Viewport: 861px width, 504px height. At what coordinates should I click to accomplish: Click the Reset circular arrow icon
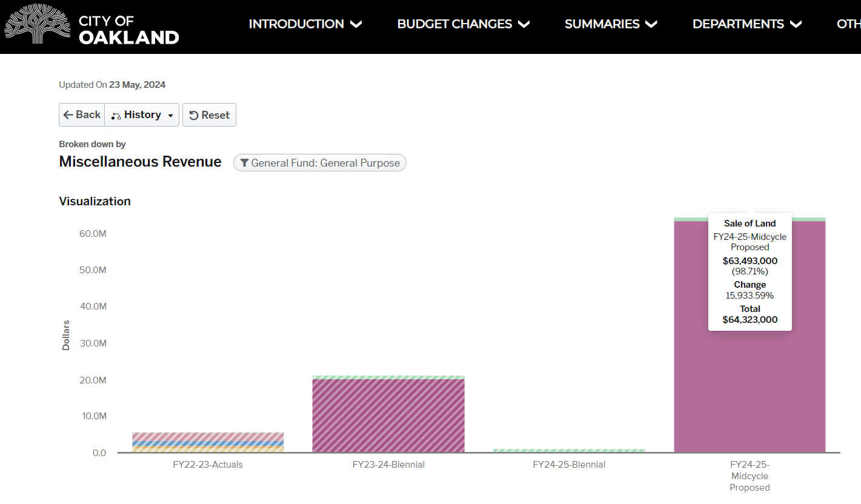(x=194, y=116)
